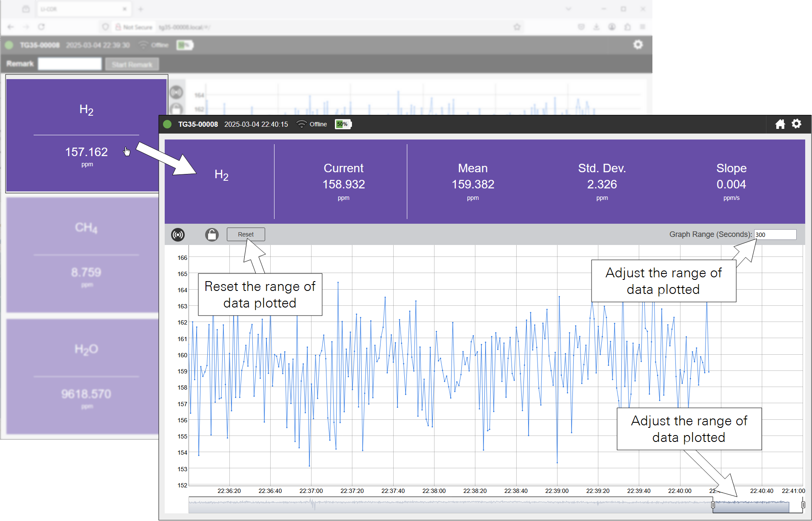Click the Offline Wi-Fi status icon
This screenshot has width=812, height=521.
(x=301, y=124)
